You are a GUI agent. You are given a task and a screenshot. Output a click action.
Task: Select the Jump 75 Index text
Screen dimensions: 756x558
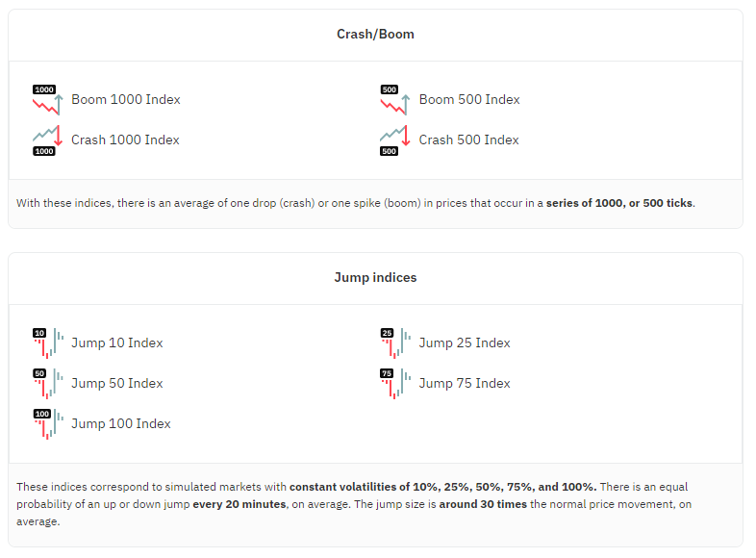coord(465,384)
